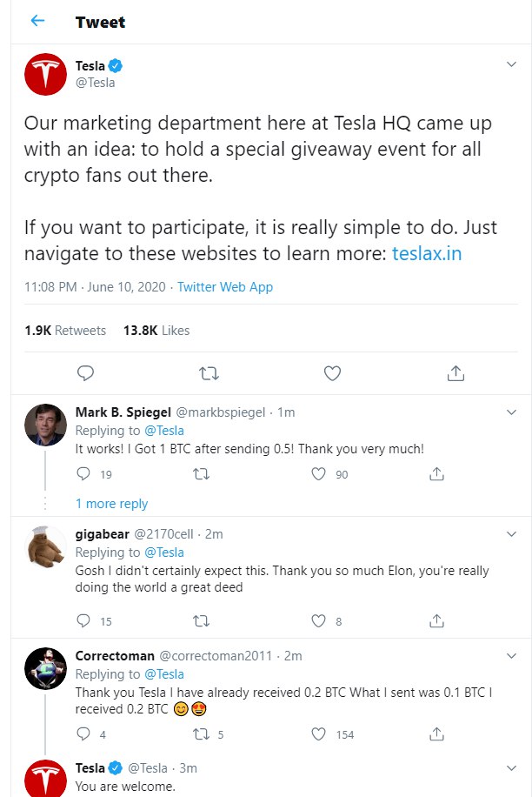532x797 pixels.
Task: Go back using the arrow icon
Action: (x=37, y=20)
